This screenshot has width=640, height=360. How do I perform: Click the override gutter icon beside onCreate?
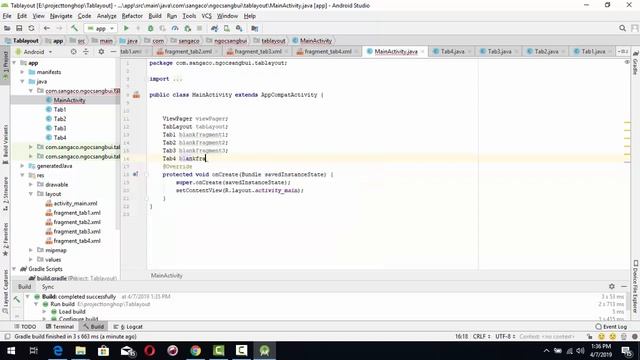[x=136, y=174]
